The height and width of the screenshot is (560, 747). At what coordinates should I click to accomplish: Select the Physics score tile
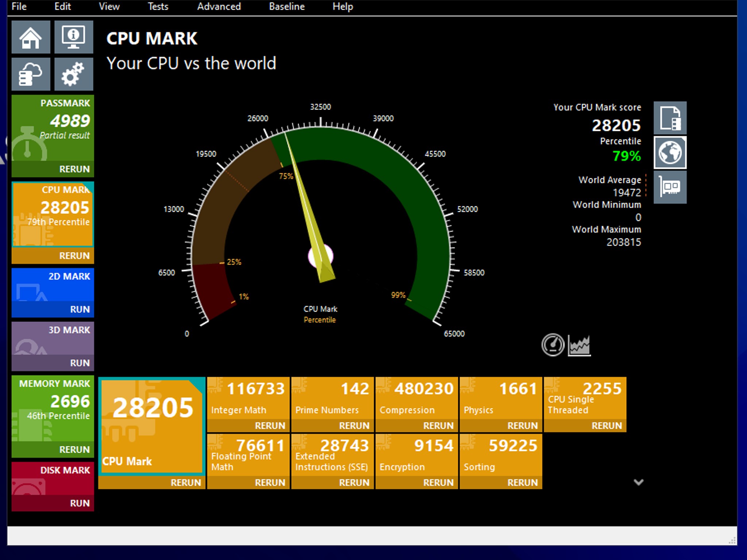[501, 398]
